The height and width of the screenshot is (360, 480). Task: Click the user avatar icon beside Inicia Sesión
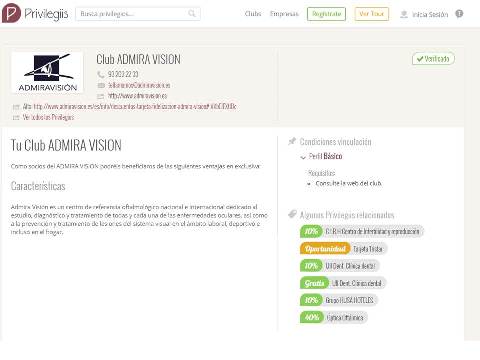[404, 14]
